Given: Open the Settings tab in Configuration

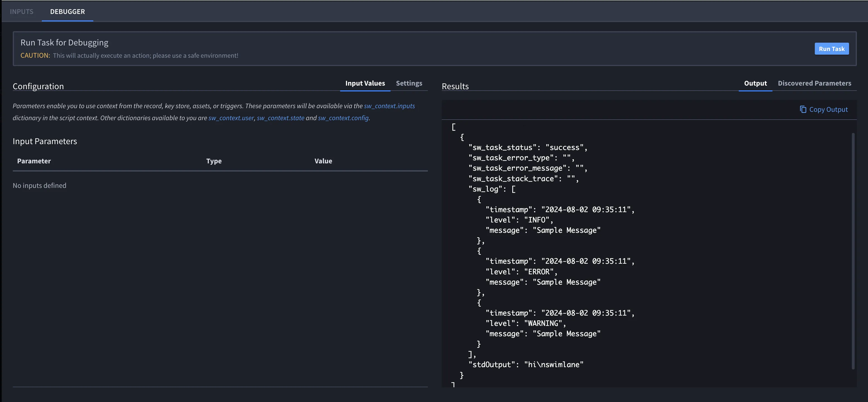Looking at the screenshot, I should pyautogui.click(x=409, y=83).
